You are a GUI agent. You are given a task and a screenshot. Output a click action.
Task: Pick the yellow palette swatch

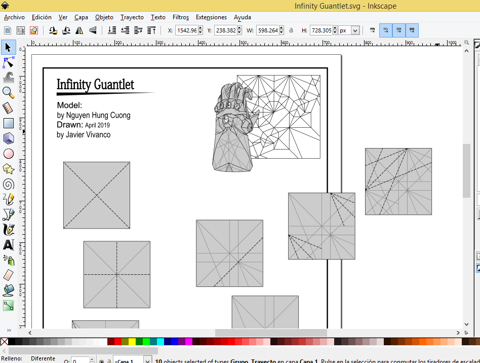pyautogui.click(x=132, y=342)
